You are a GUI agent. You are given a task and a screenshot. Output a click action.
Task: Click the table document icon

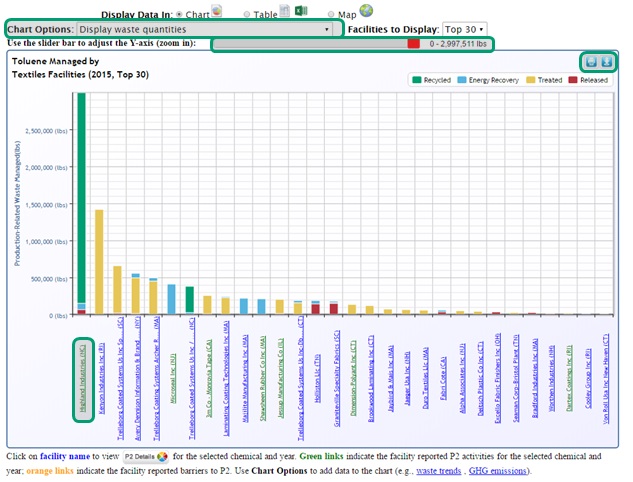point(284,11)
